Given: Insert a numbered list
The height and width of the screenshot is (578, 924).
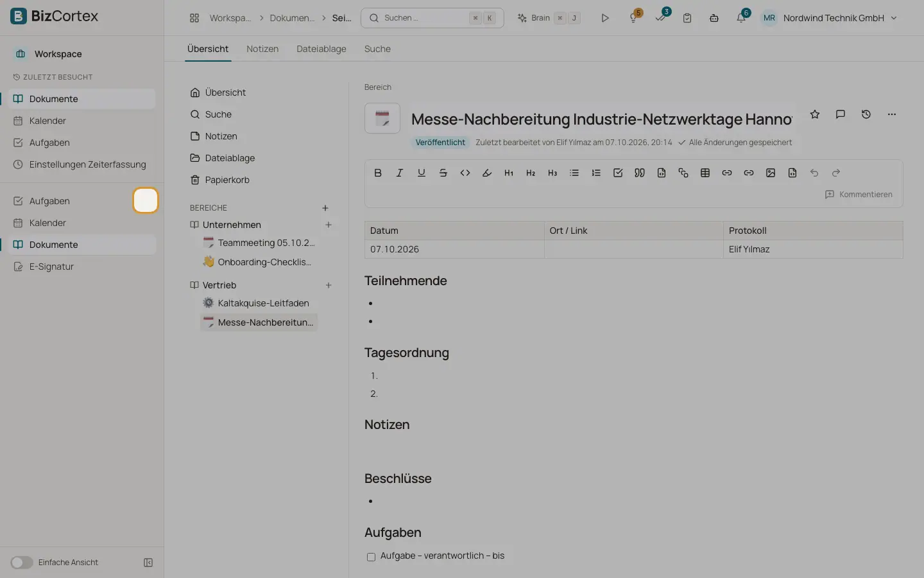Looking at the screenshot, I should coord(596,173).
